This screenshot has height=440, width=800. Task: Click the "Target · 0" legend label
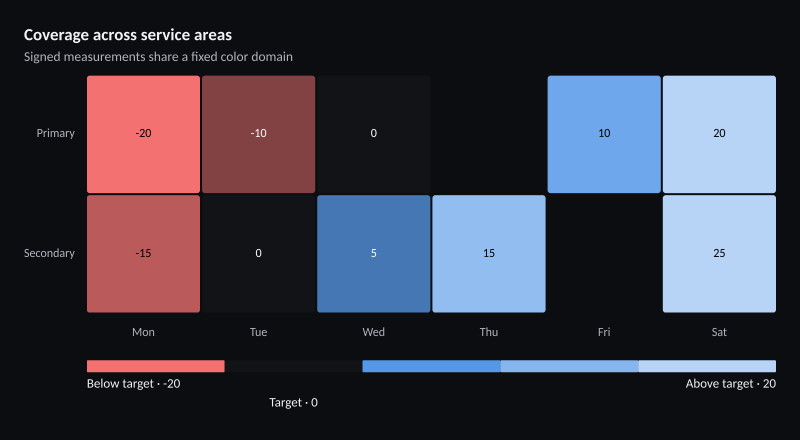click(293, 403)
